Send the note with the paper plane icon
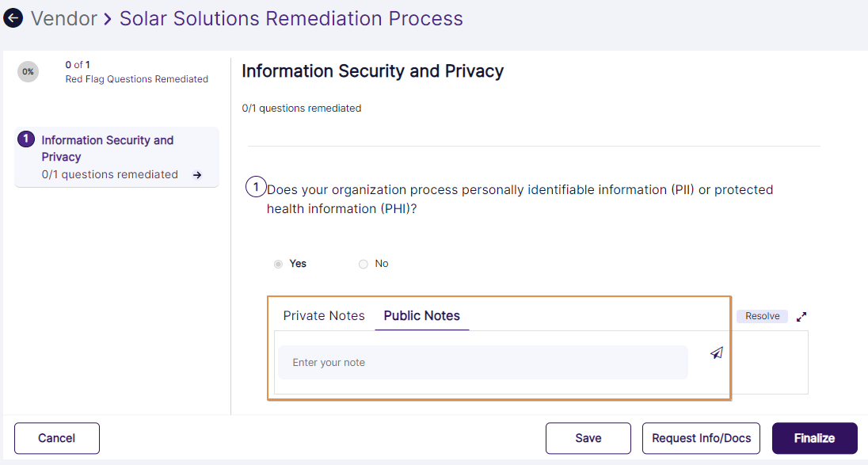This screenshot has height=465, width=868. click(717, 353)
